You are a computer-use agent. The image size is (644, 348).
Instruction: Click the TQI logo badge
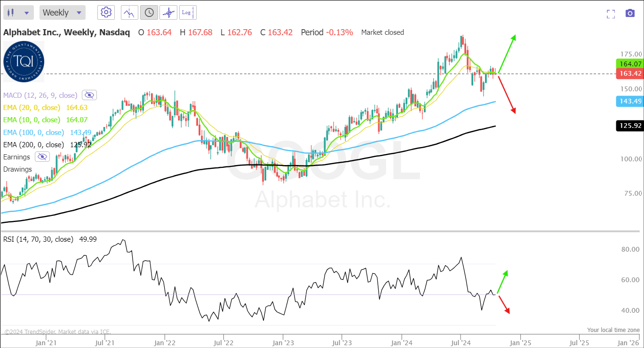(24, 62)
